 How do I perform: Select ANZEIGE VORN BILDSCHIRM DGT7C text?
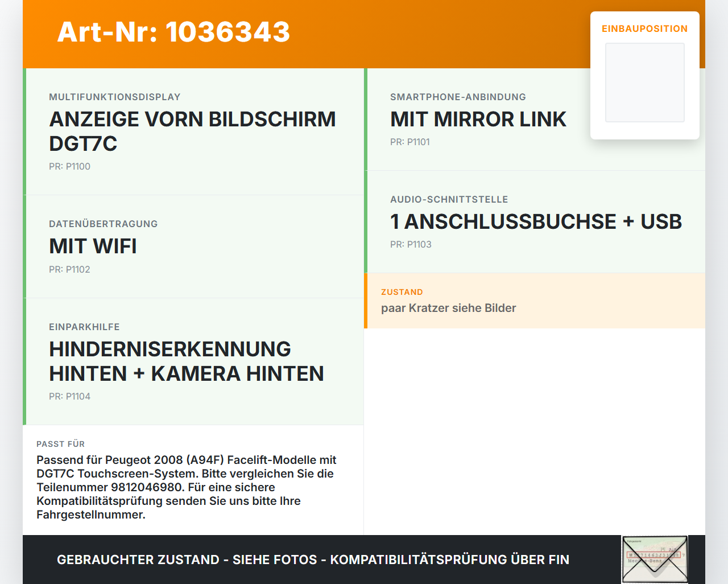192,131
